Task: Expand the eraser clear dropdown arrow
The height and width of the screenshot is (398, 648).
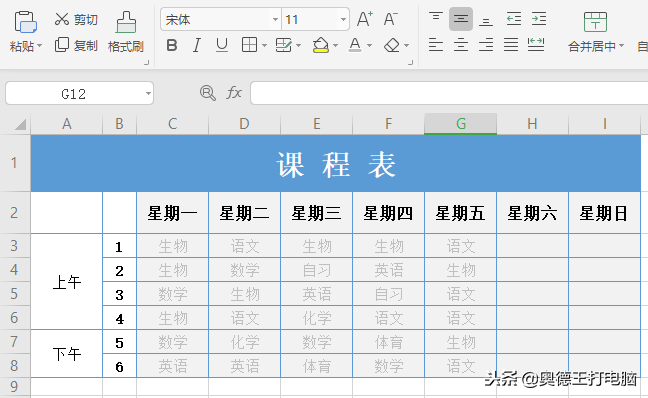Action: 407,45
